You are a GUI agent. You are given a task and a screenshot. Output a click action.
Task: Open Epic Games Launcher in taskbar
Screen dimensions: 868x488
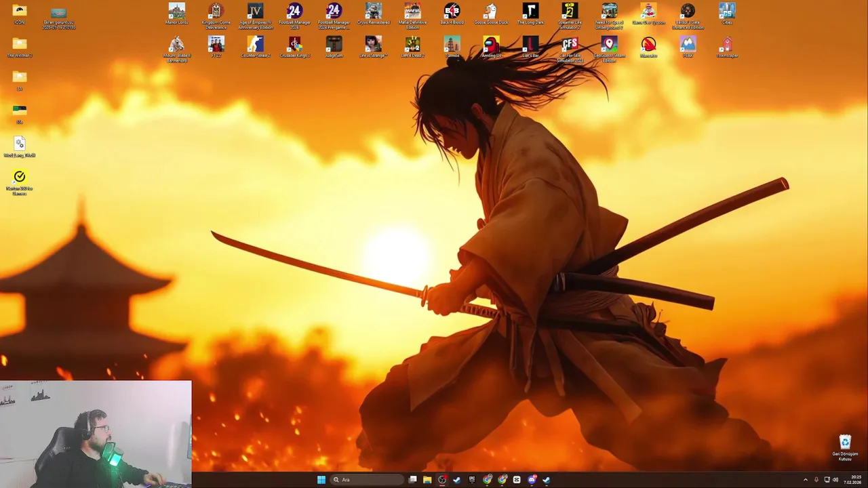pos(472,480)
